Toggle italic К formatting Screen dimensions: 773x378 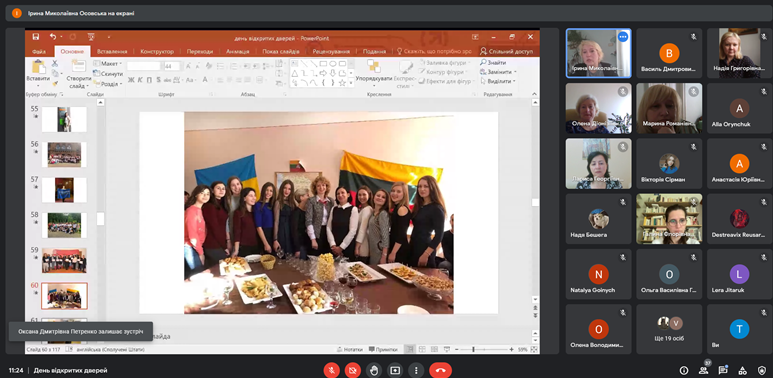140,80
